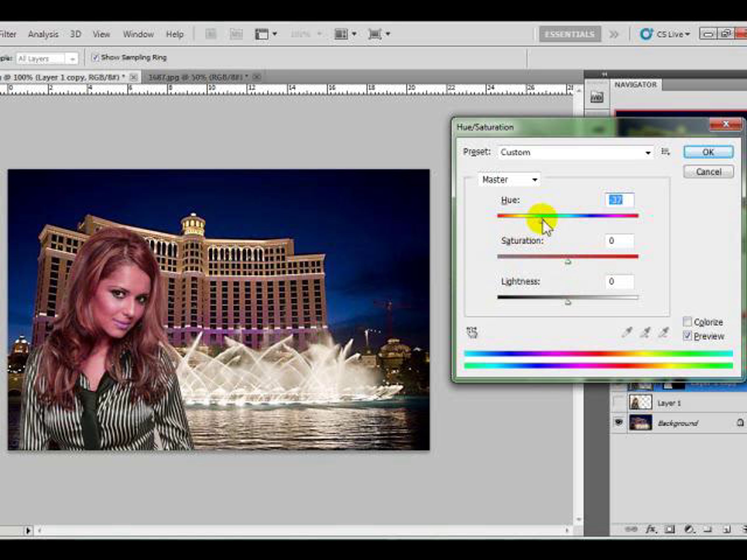
Task: Enable the Colorize checkbox
Action: pyautogui.click(x=687, y=322)
